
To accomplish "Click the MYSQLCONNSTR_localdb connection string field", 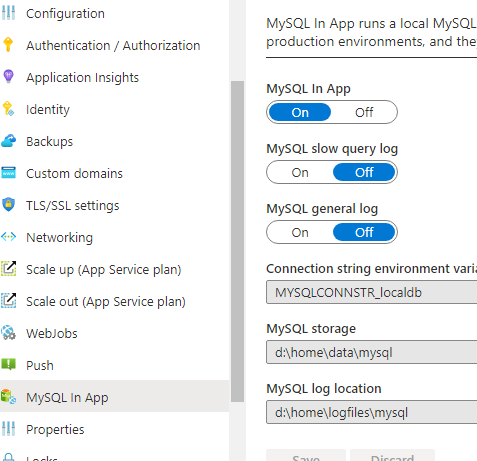I will (x=372, y=292).
